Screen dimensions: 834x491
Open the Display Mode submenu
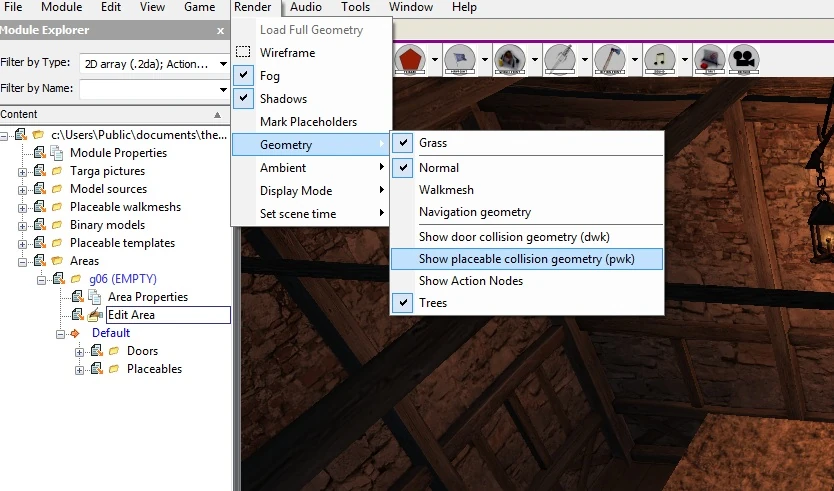click(312, 190)
